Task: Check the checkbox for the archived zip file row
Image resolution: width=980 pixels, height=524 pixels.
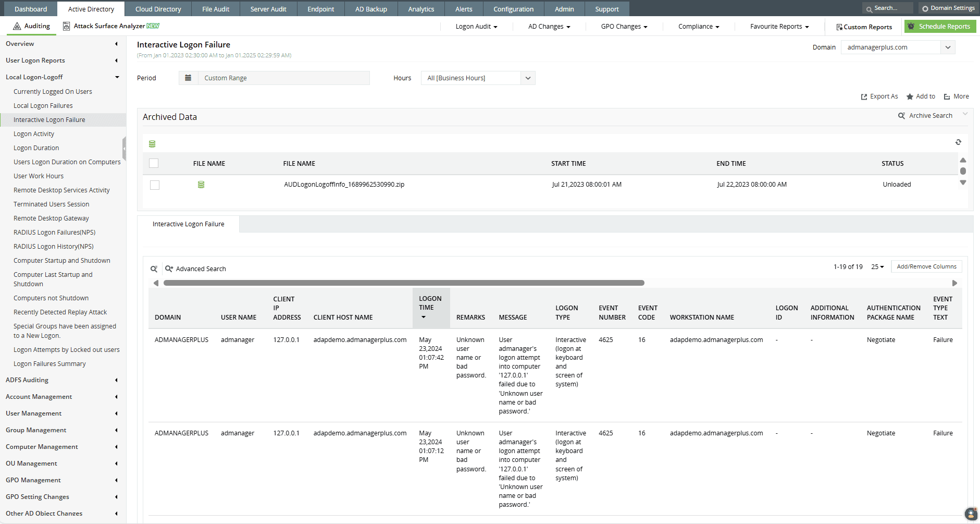Action: (x=154, y=185)
